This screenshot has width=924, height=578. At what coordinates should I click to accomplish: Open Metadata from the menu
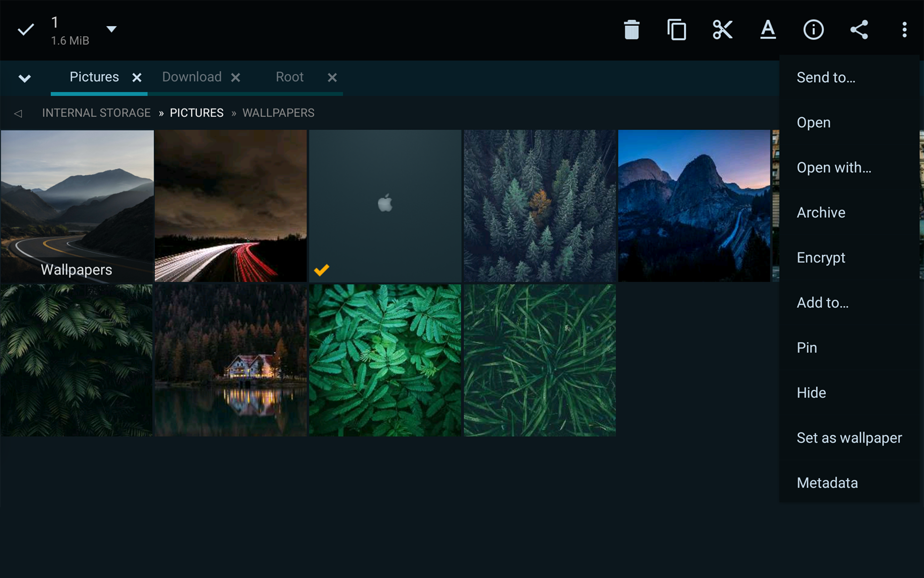[x=849, y=483]
